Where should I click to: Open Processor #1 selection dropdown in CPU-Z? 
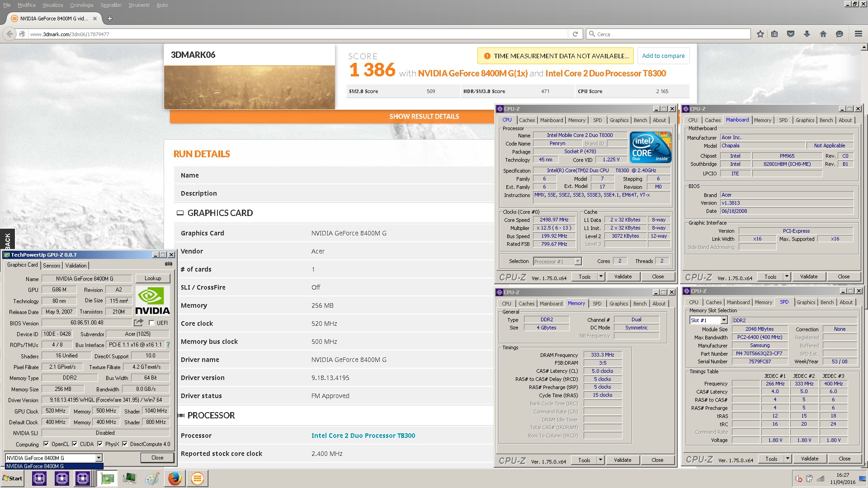coord(578,261)
